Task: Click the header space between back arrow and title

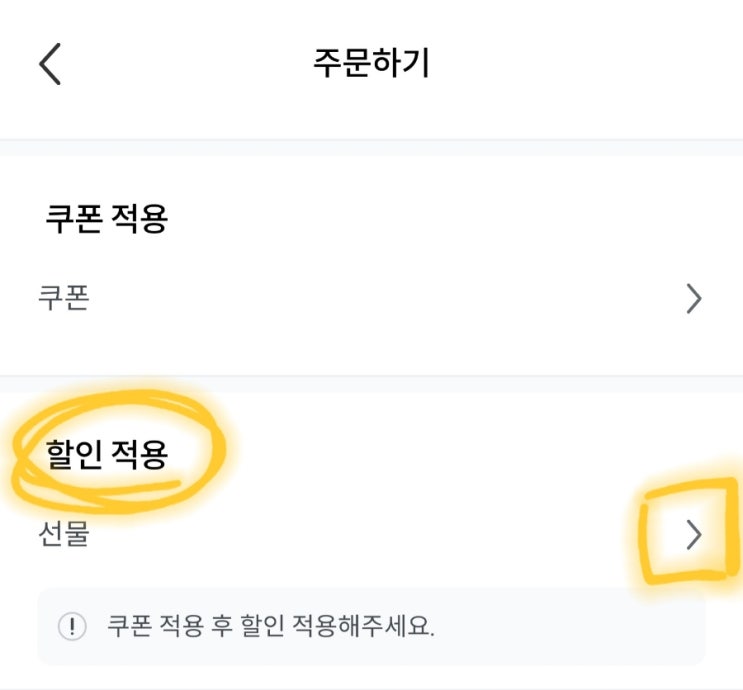Action: coord(180,65)
